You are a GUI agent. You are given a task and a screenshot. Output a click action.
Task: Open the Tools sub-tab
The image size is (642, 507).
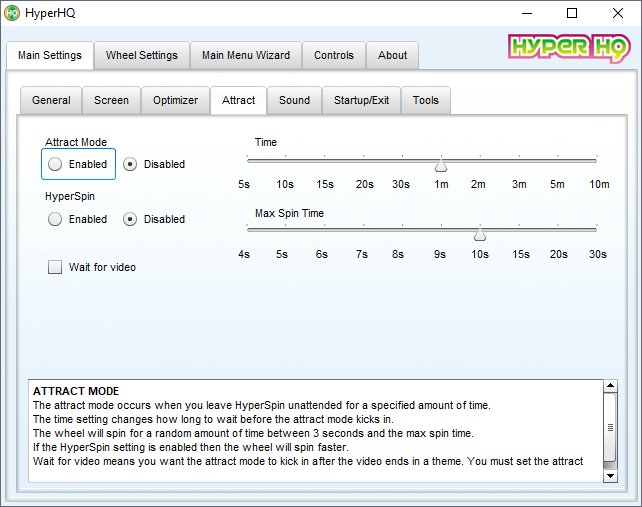click(x=425, y=100)
